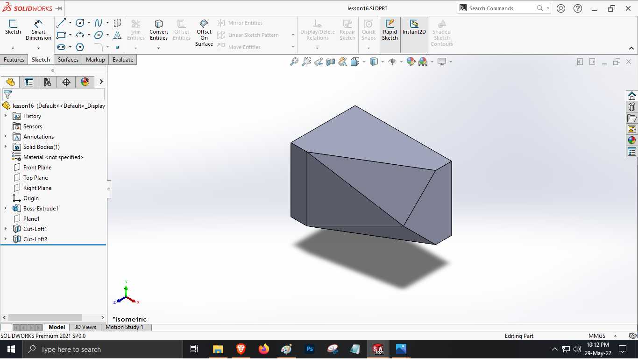Select the sketch Text tool

point(117,35)
